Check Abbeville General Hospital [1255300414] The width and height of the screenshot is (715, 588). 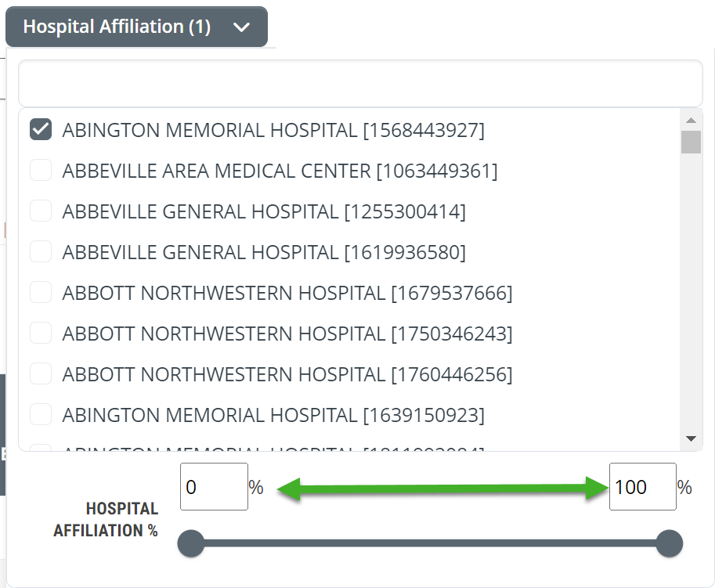coord(41,211)
